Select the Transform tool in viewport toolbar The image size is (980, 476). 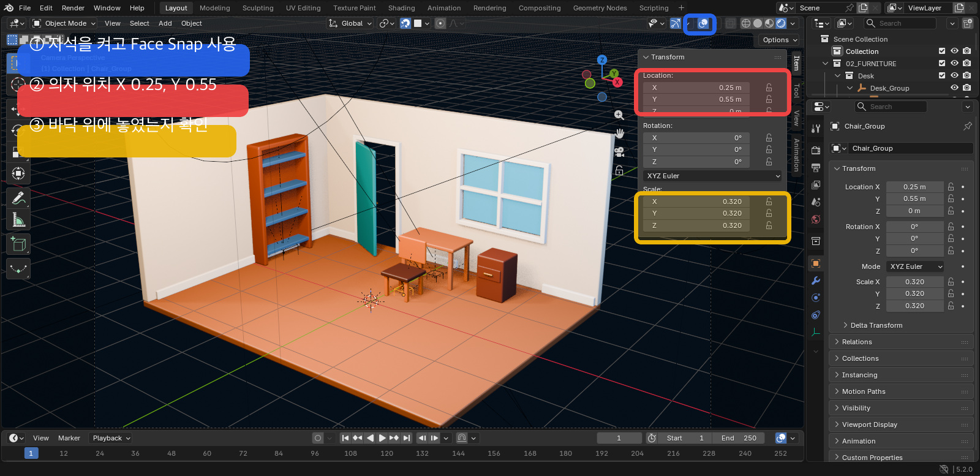(x=18, y=173)
